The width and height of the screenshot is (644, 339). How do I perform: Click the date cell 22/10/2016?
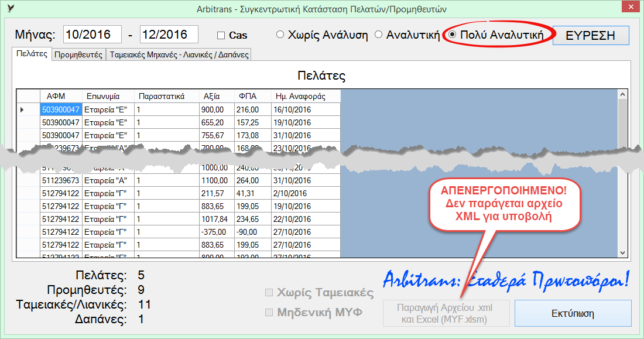point(306,219)
